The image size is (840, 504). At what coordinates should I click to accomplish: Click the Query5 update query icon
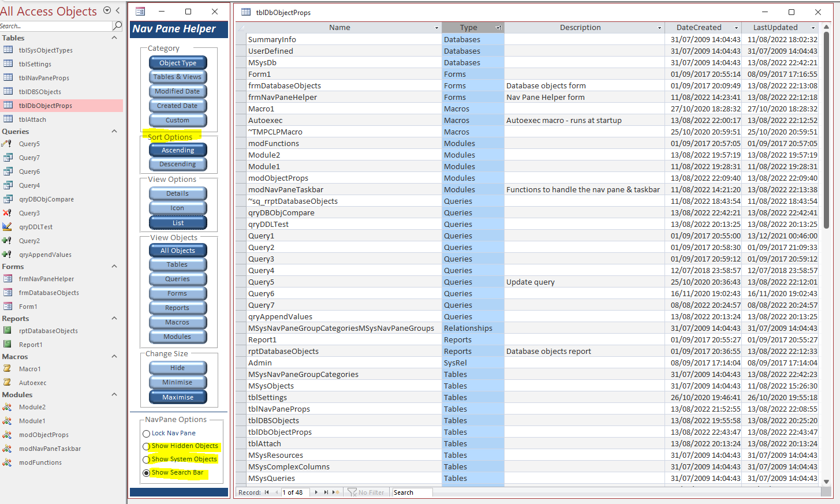click(x=8, y=144)
